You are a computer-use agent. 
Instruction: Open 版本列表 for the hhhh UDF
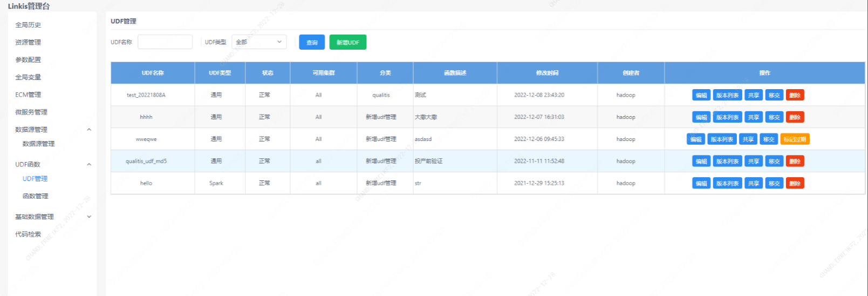coord(727,117)
